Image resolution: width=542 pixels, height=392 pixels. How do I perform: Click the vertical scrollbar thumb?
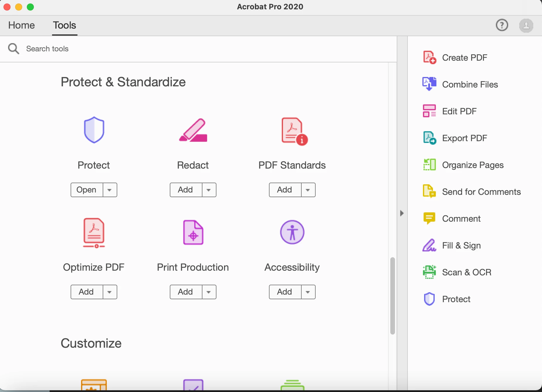click(x=393, y=296)
